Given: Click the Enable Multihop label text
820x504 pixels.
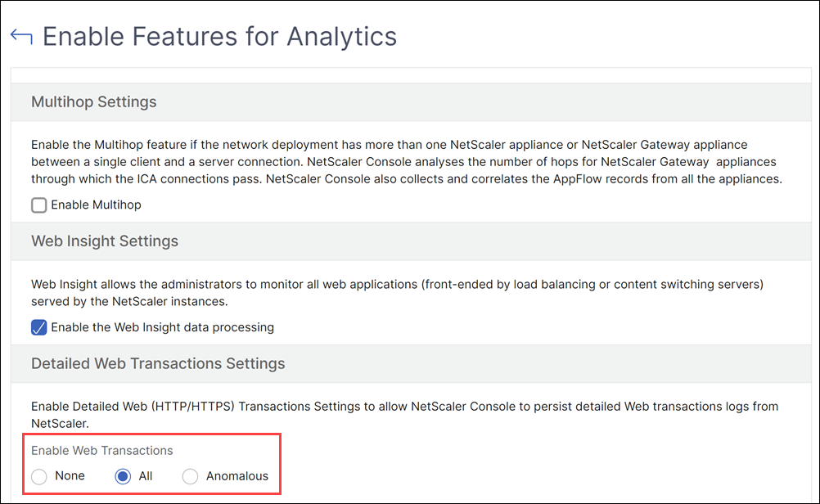Looking at the screenshot, I should click(x=97, y=205).
